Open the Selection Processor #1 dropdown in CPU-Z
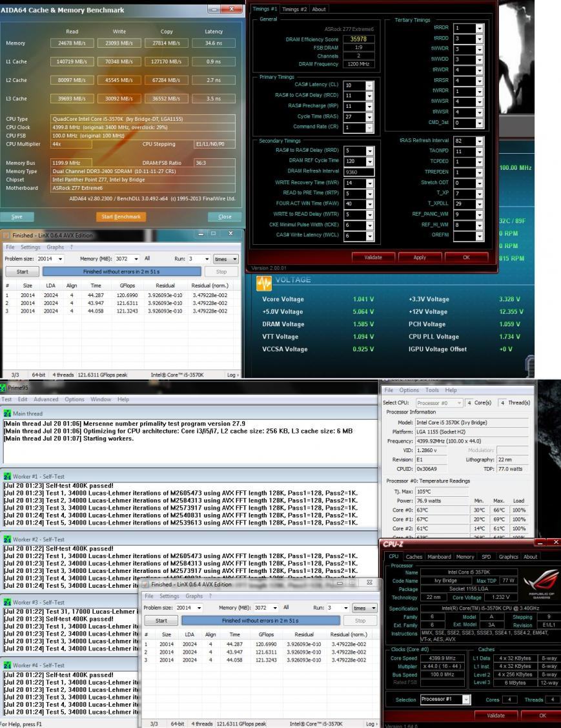The height and width of the screenshot is (728, 561). 466,699
